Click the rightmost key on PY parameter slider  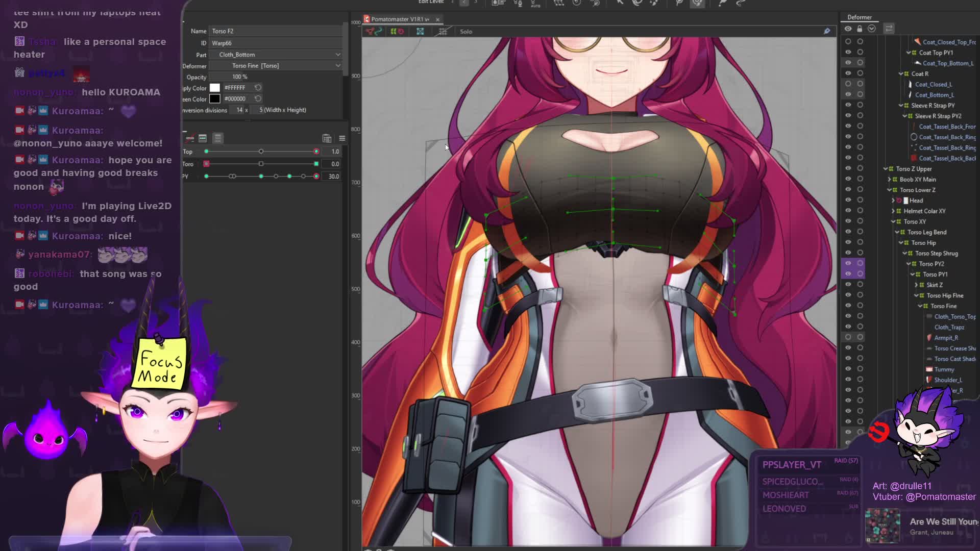pyautogui.click(x=316, y=177)
